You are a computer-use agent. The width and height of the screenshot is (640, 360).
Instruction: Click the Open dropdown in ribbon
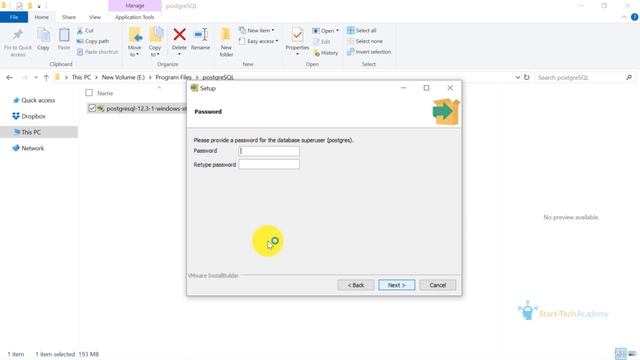pos(325,31)
